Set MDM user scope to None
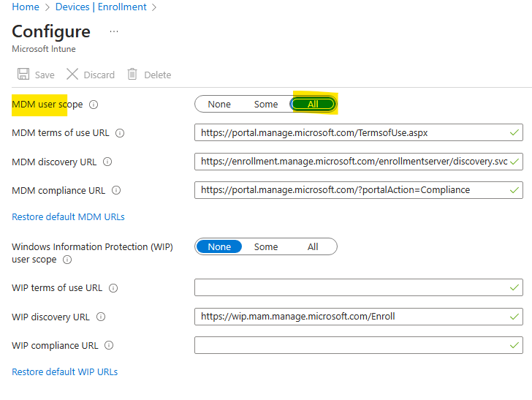This screenshot has width=532, height=400. point(219,105)
